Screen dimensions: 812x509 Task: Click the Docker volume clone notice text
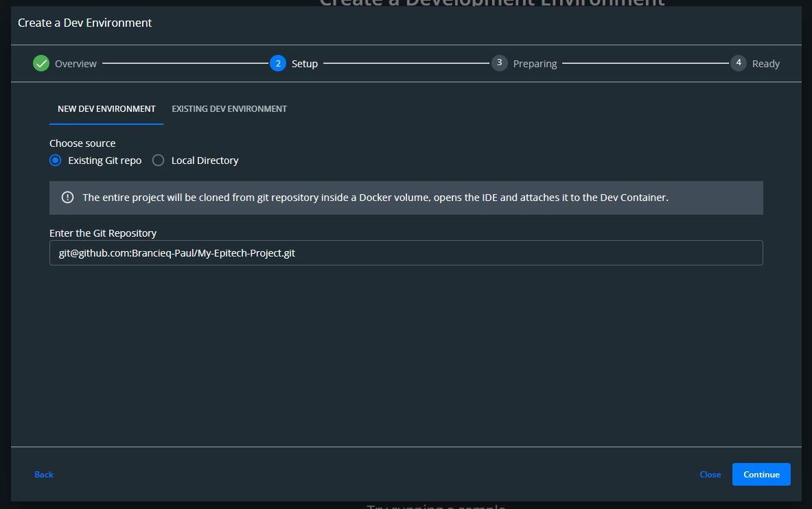[x=375, y=198]
